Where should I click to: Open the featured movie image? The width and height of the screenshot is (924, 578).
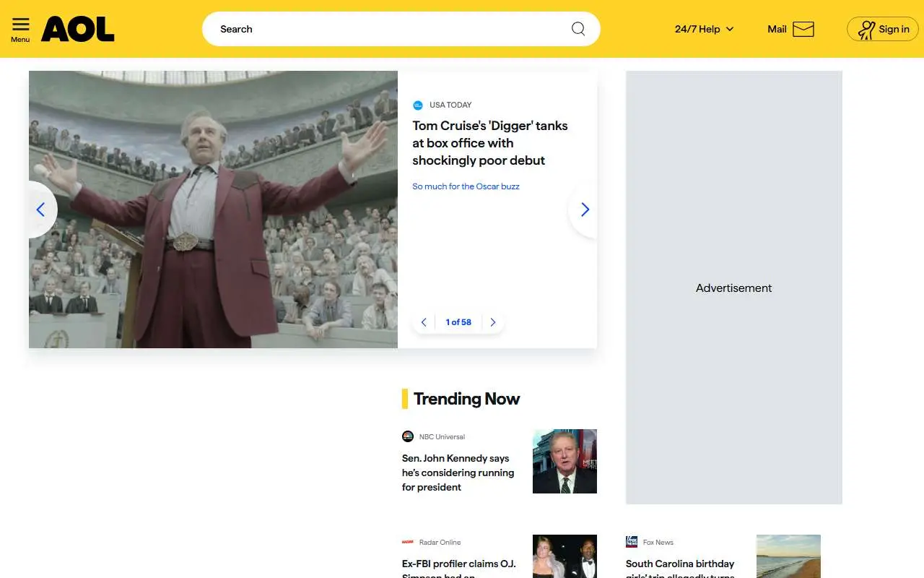(213, 210)
